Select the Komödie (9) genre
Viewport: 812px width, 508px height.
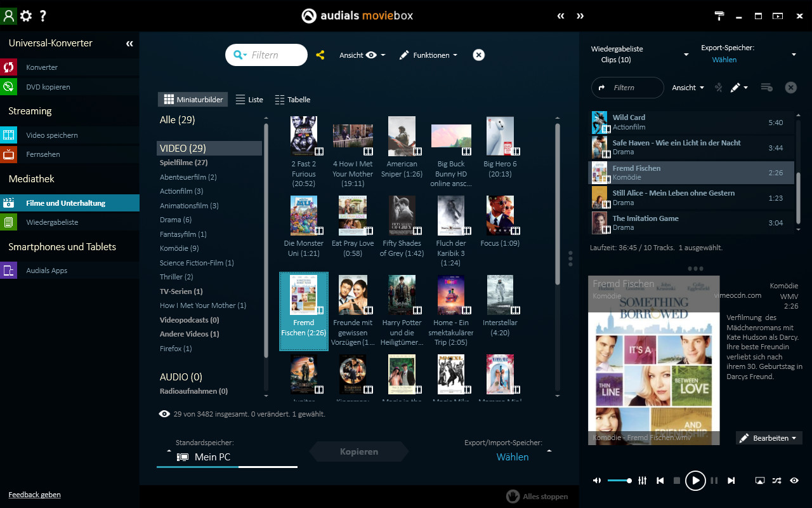(179, 248)
